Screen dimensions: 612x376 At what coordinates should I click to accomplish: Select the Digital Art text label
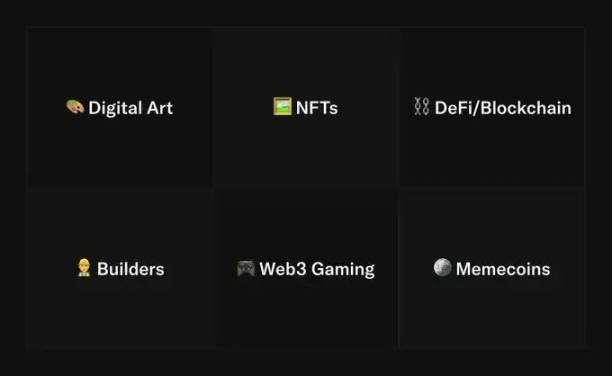click(x=130, y=108)
